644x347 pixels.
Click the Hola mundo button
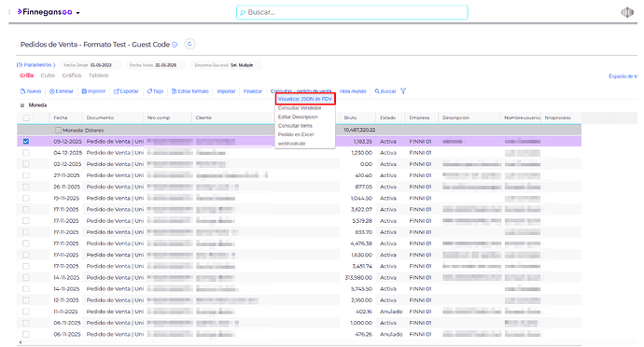point(353,91)
